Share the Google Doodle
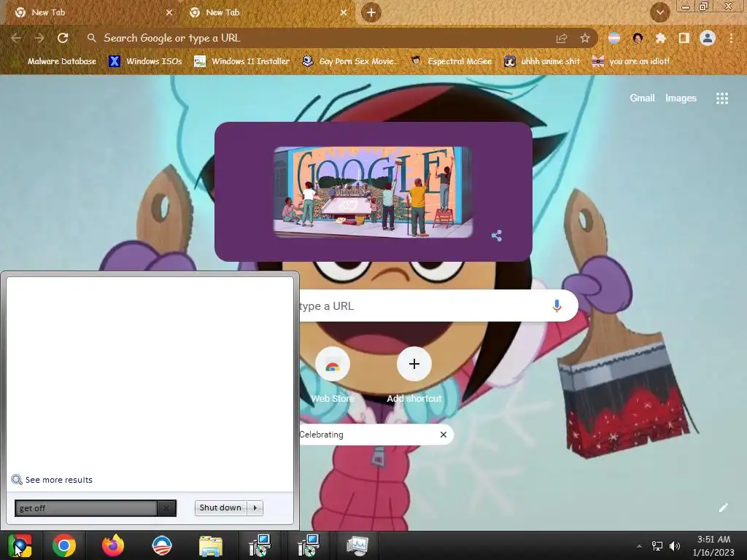747x560 pixels. click(496, 236)
